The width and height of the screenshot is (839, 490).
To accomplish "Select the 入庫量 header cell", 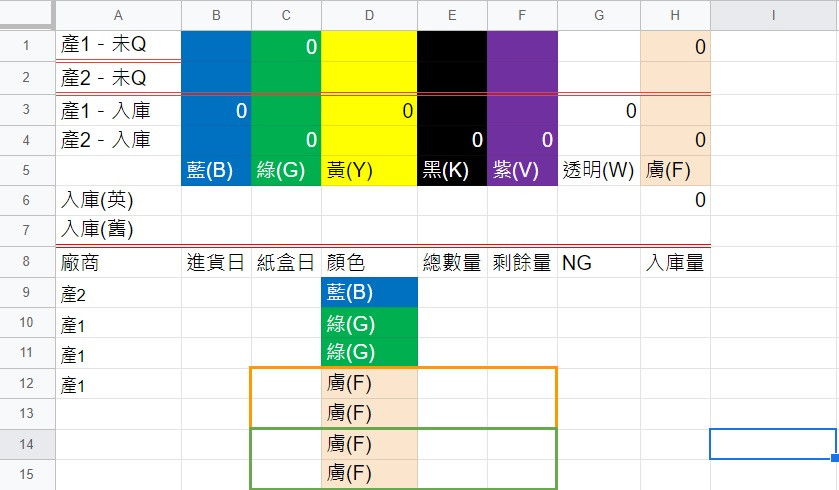I will coord(675,263).
